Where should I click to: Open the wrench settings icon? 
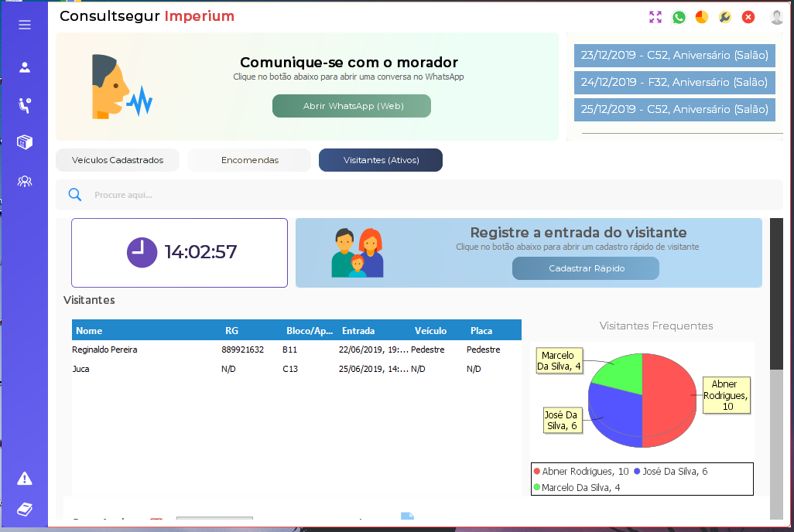(724, 17)
